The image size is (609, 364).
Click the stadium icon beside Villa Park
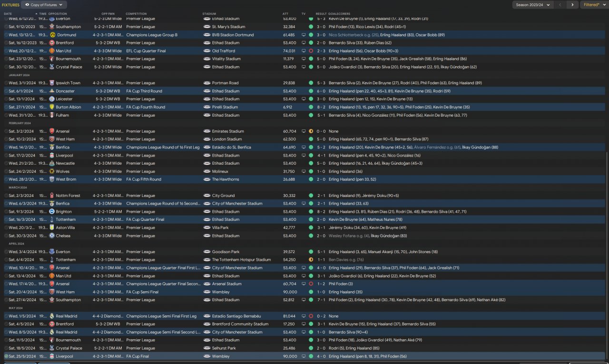(x=206, y=227)
